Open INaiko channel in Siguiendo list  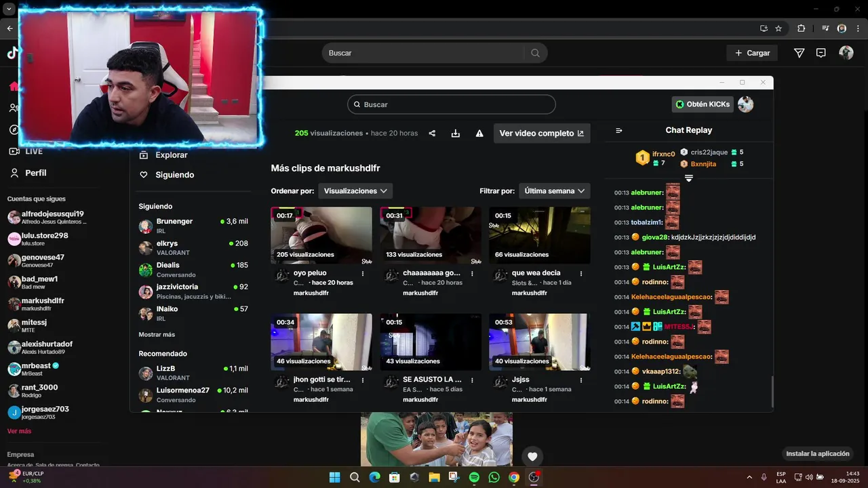pos(193,313)
